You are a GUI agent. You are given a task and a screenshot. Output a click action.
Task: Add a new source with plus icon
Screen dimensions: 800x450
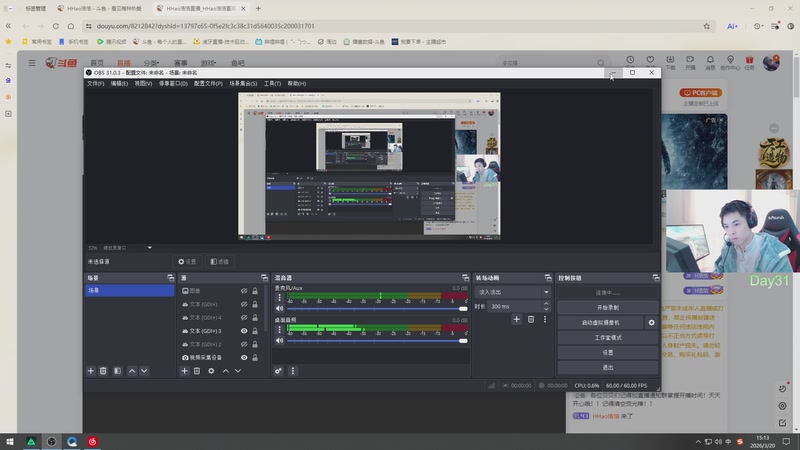184,371
